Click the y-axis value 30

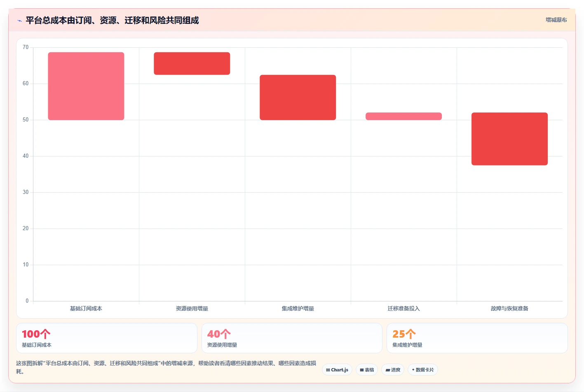(26, 192)
